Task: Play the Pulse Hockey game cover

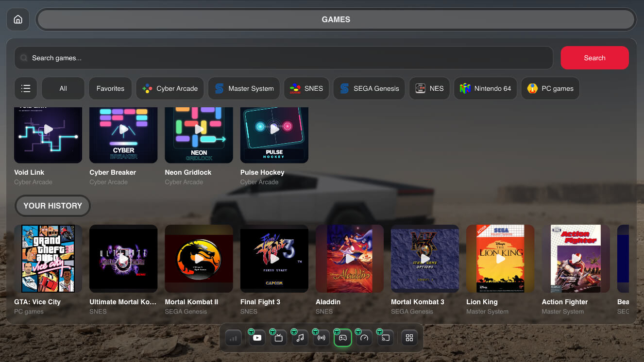Action: (x=274, y=135)
